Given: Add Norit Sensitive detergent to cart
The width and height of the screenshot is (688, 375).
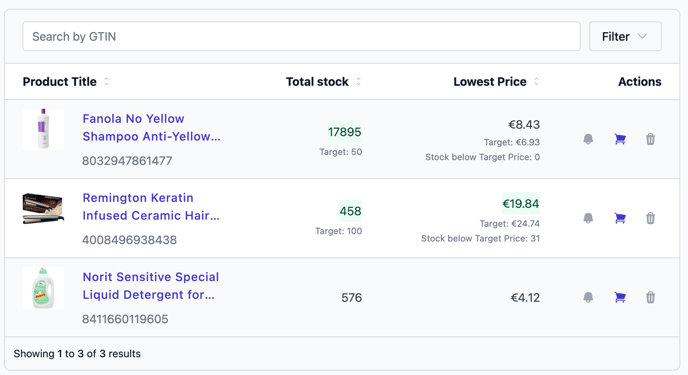Looking at the screenshot, I should point(620,297).
